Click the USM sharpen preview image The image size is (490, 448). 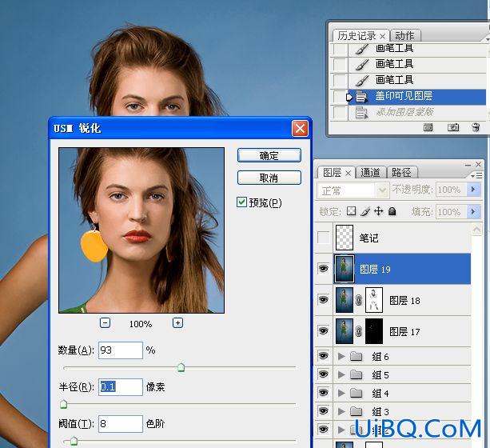coord(141,230)
